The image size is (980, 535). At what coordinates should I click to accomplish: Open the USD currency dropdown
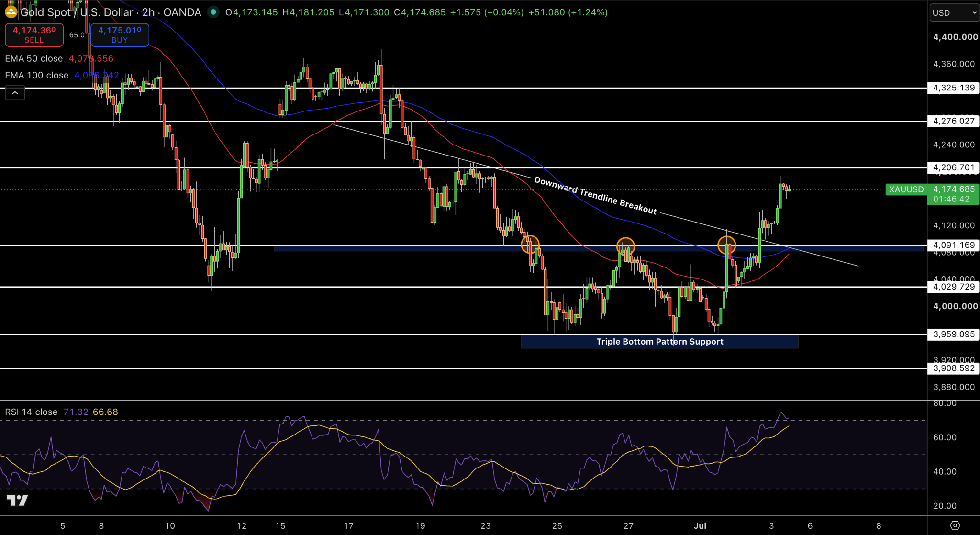point(954,13)
